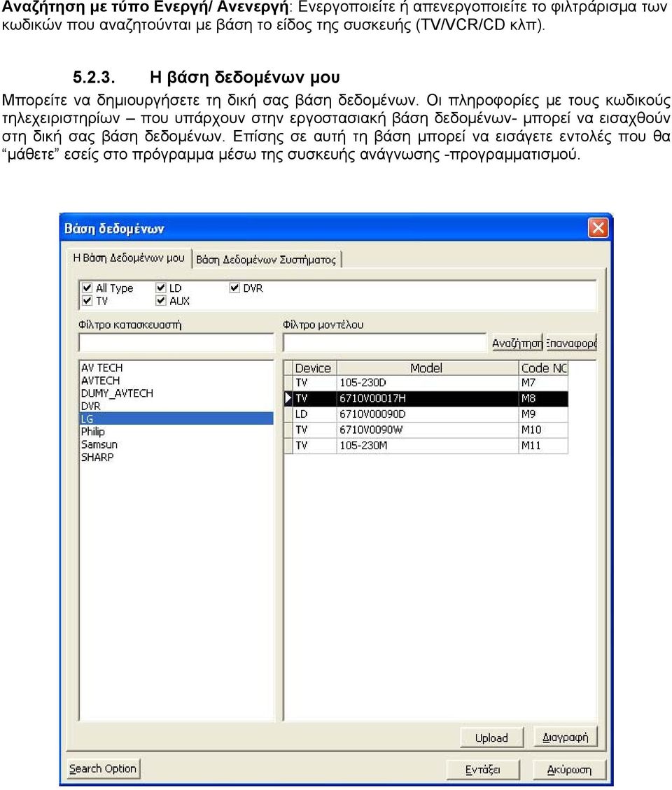Click code cell M11
Screen dimensions: 672x790
click(543, 446)
